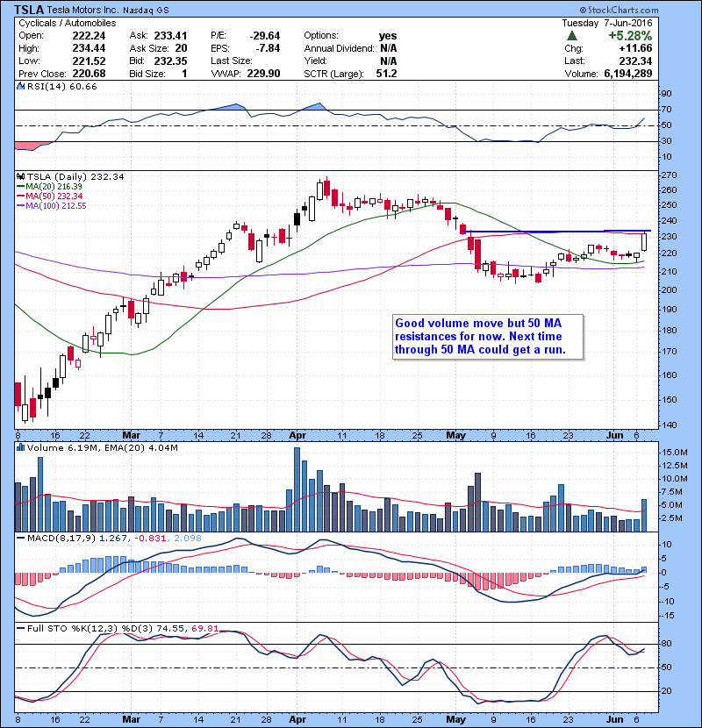Click the Options value yes

click(x=388, y=36)
